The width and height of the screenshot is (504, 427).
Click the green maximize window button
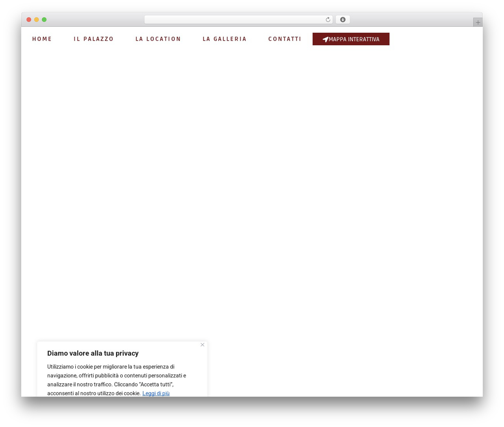(x=44, y=20)
